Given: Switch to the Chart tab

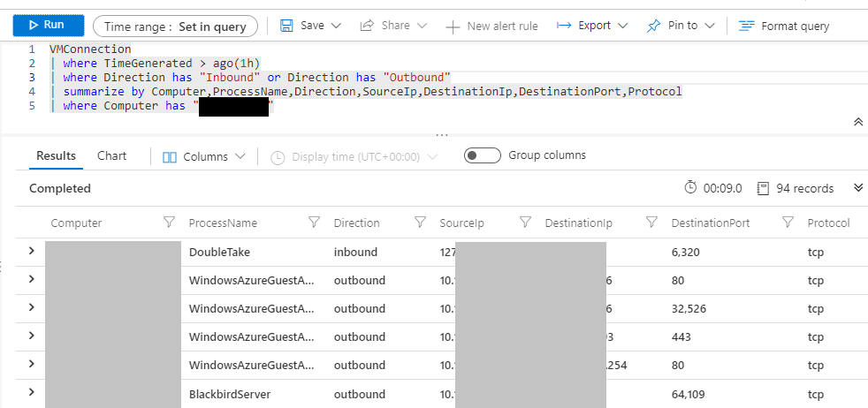Looking at the screenshot, I should pyautogui.click(x=111, y=156).
